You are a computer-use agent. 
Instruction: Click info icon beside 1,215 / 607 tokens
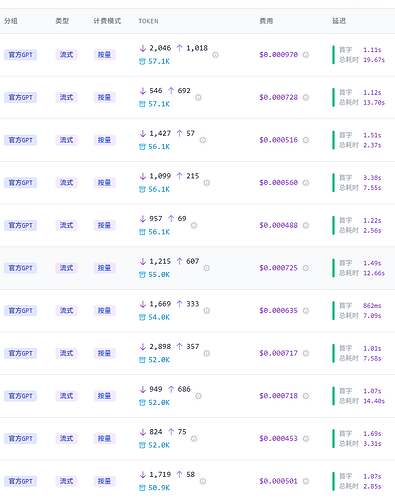coord(207,268)
